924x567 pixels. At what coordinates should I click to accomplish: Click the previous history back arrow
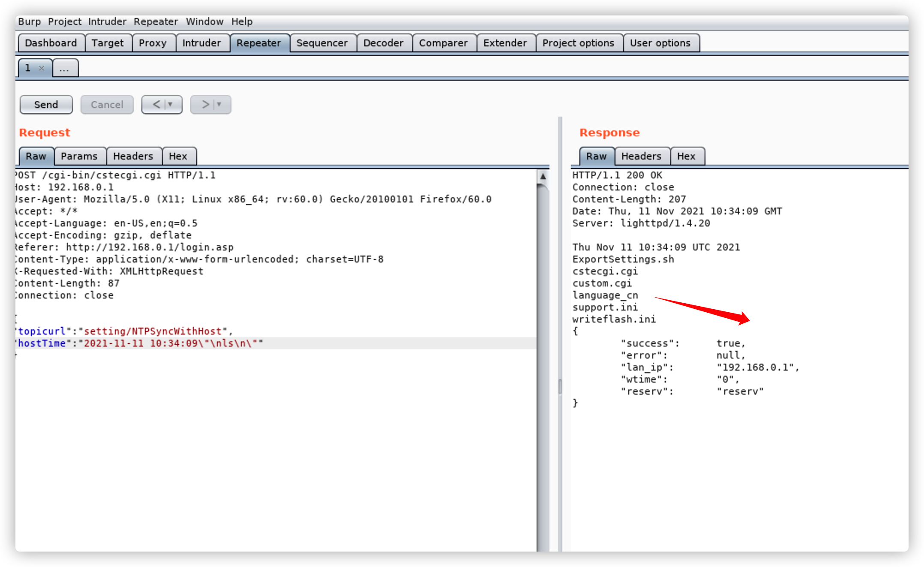click(156, 105)
